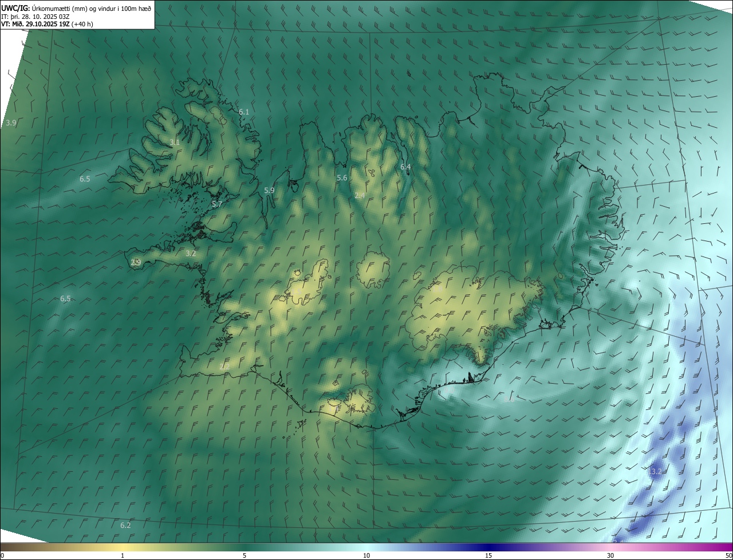This screenshot has width=733, height=560.
Task: Click the valid time "VT: Mið. 29.10.2025 19Z (+40 h)"
Action: [x=47, y=25]
